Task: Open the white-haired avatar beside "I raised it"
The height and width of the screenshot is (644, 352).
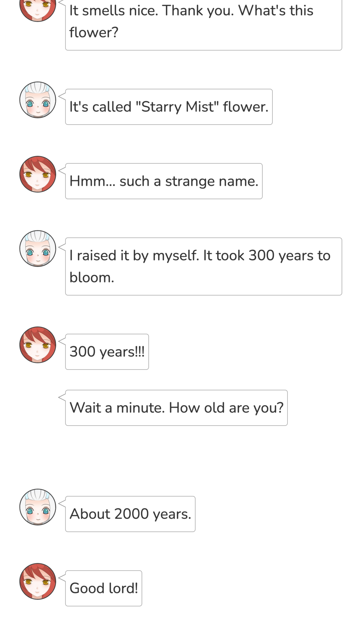Action: [x=37, y=249]
